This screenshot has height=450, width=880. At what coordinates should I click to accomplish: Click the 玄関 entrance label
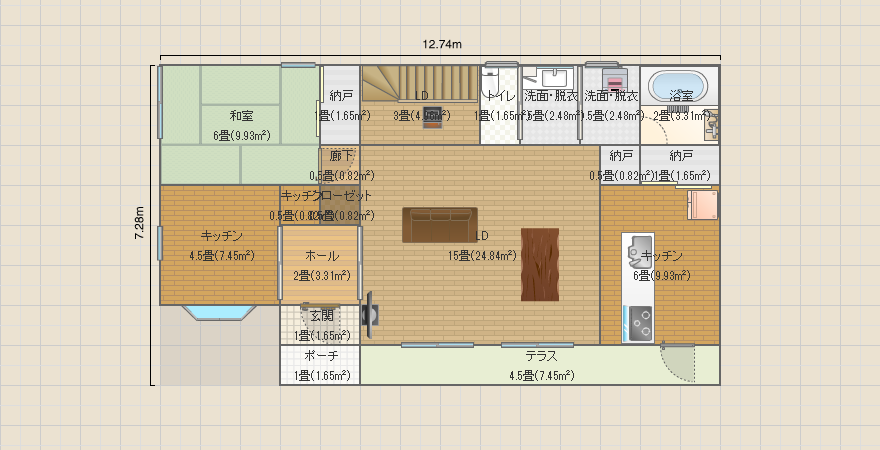pos(321,316)
